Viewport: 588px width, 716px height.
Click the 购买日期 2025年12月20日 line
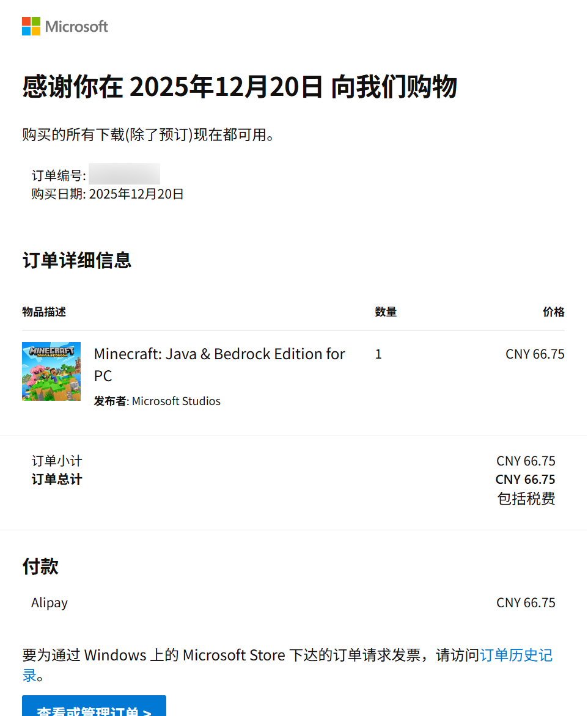click(x=108, y=194)
